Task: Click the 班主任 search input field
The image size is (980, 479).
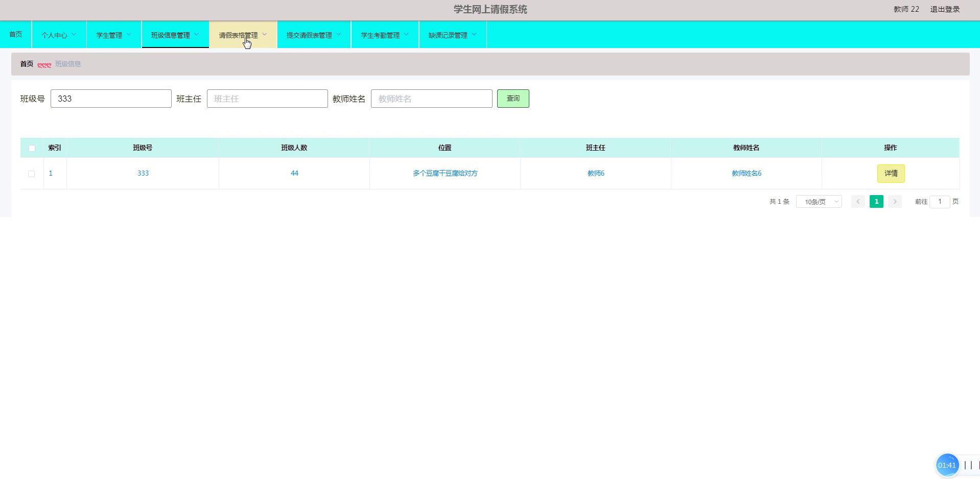Action: 267,99
